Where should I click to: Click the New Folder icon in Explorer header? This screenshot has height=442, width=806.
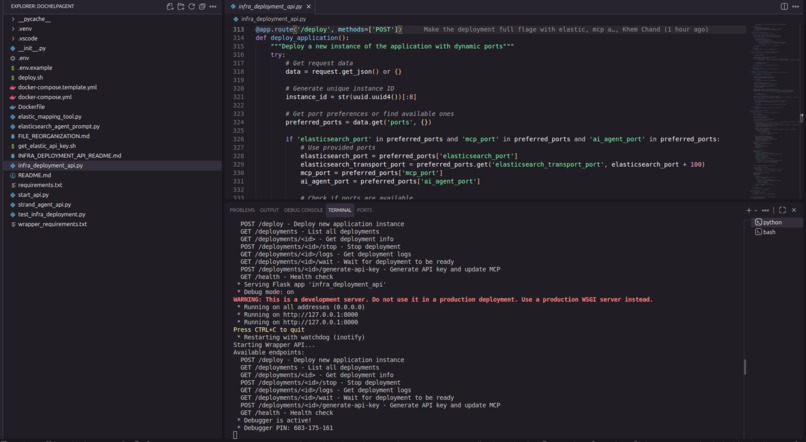pos(180,7)
